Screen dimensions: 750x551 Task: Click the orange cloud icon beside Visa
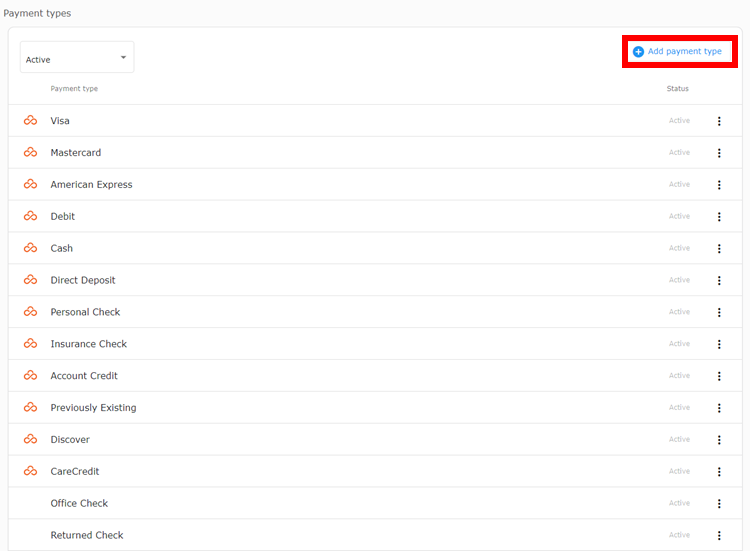(x=30, y=121)
